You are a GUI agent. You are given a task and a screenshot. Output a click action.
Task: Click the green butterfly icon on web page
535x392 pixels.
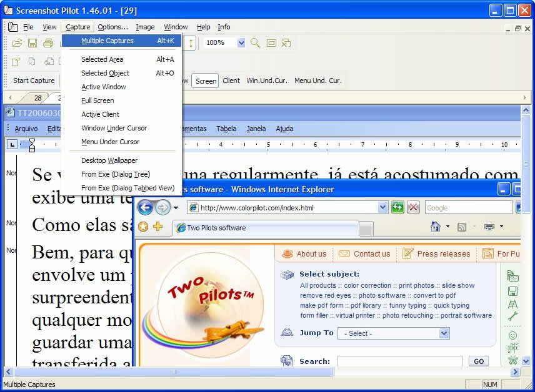[513, 361]
